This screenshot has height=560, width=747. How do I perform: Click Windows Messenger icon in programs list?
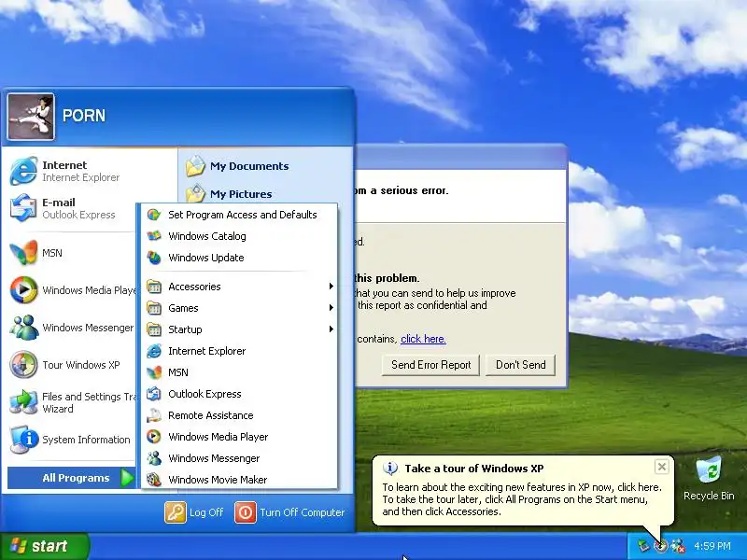pos(153,458)
